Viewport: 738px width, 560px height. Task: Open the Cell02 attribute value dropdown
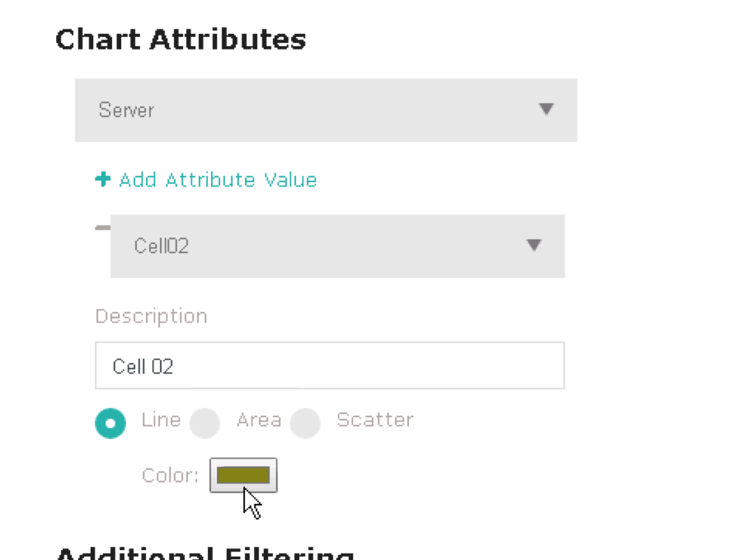(x=337, y=246)
